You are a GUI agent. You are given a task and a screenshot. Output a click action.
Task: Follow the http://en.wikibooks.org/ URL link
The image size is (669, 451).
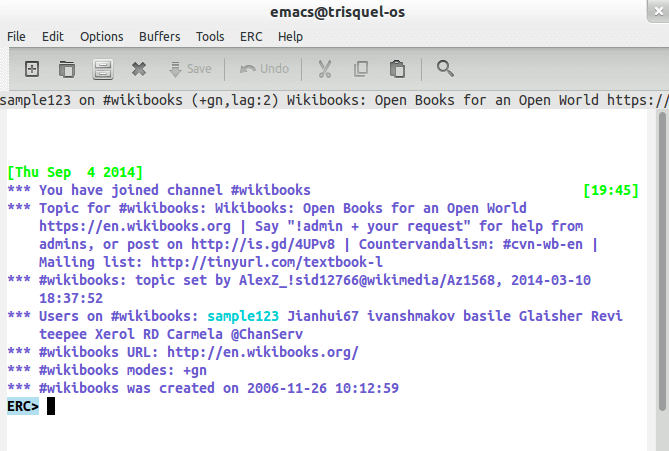(262, 352)
